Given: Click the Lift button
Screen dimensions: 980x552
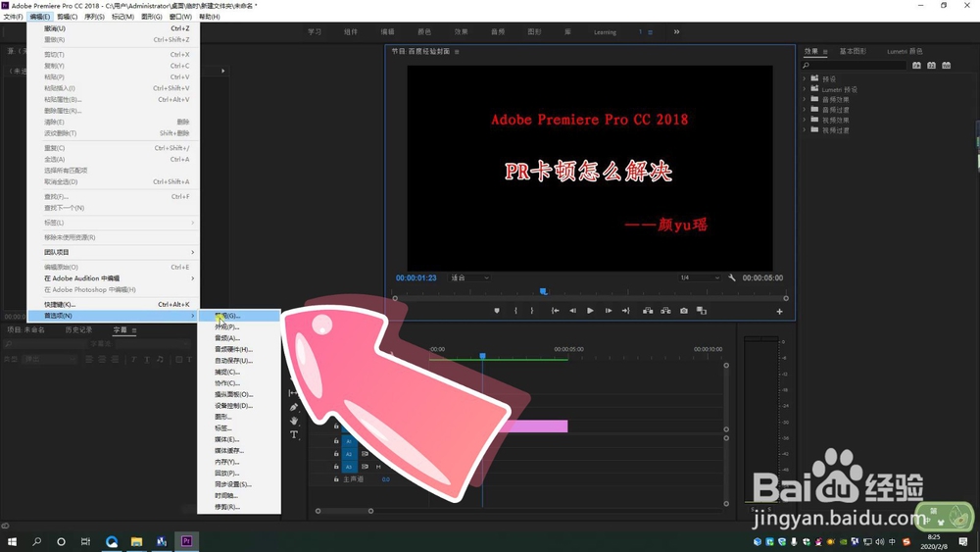Looking at the screenshot, I should click(648, 311).
